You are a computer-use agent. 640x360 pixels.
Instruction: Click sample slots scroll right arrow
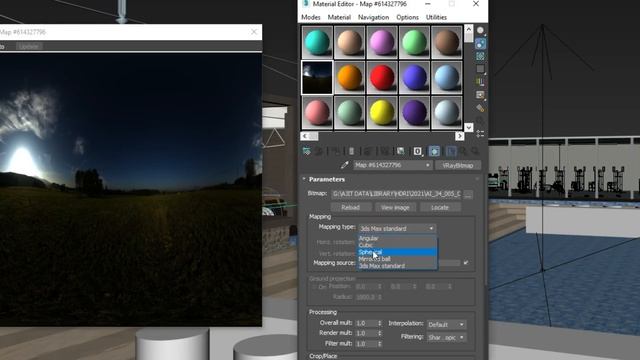click(x=460, y=136)
